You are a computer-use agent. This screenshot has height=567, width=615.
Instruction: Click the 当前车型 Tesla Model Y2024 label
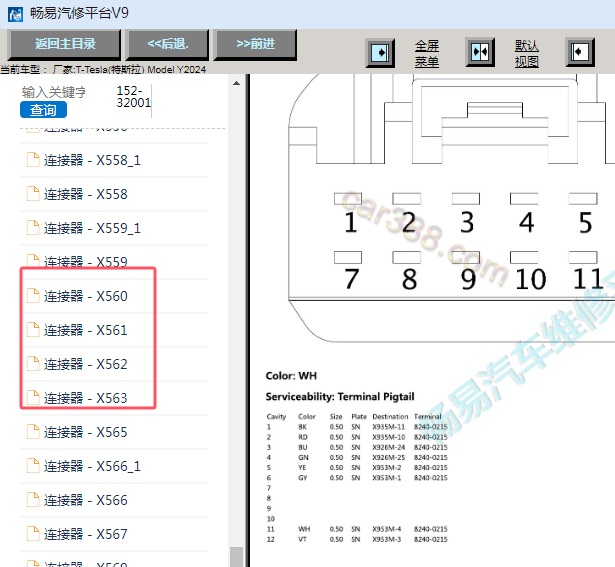coord(103,69)
